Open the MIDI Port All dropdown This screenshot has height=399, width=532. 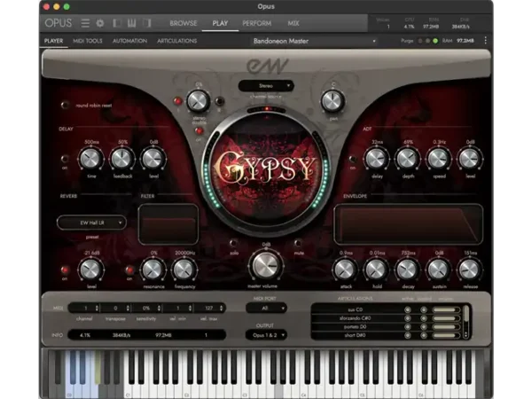(266, 308)
